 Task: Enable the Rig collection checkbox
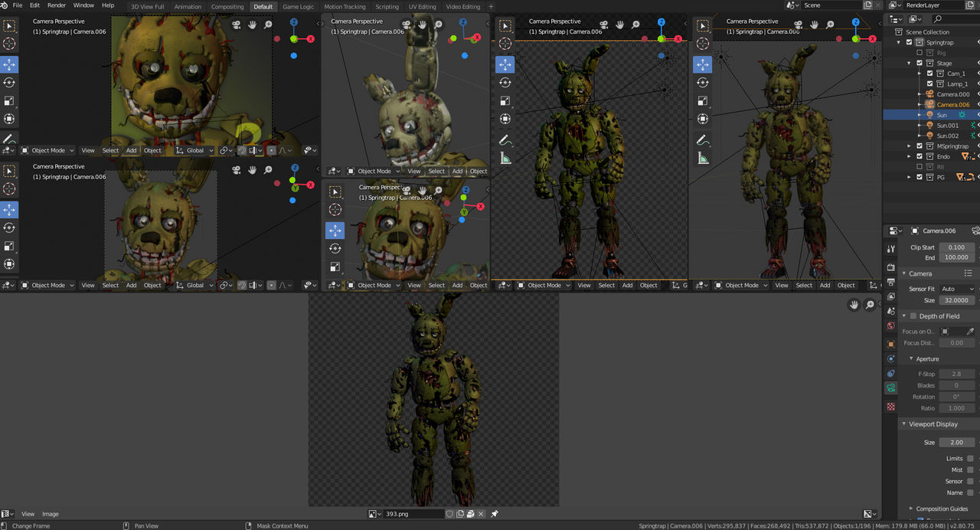(x=920, y=53)
